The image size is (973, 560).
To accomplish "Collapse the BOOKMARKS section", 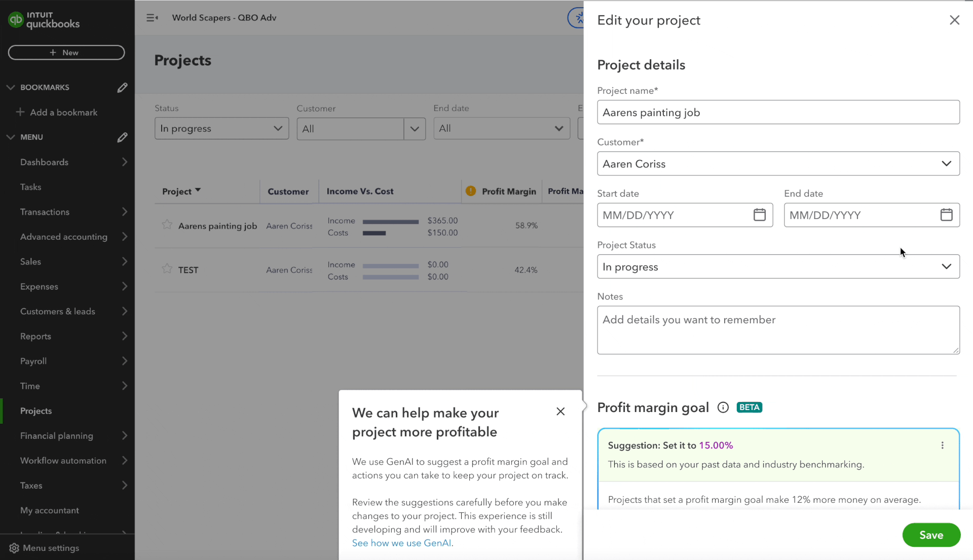I will point(10,88).
